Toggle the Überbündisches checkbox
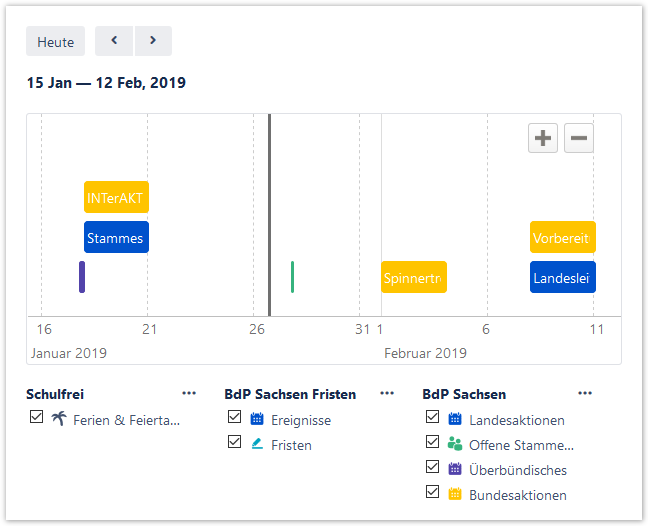Image resolution: width=648 pixels, height=526 pixels. (433, 468)
